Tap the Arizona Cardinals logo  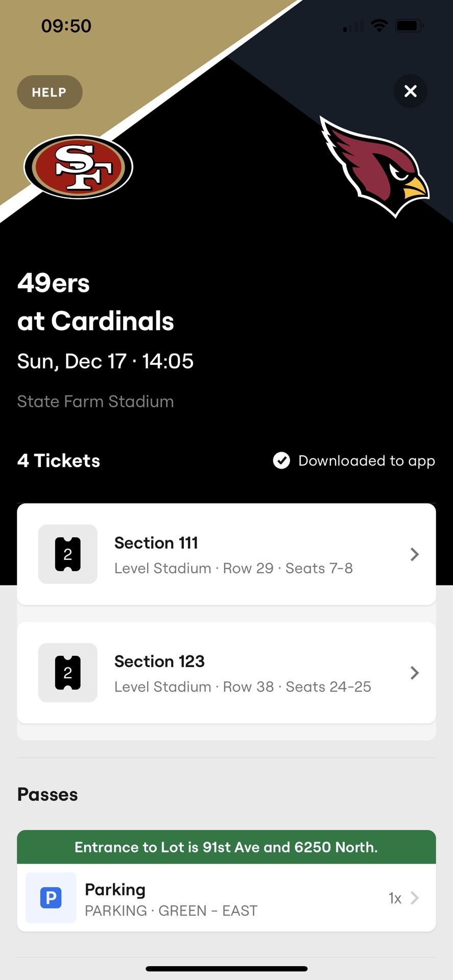coord(375,167)
